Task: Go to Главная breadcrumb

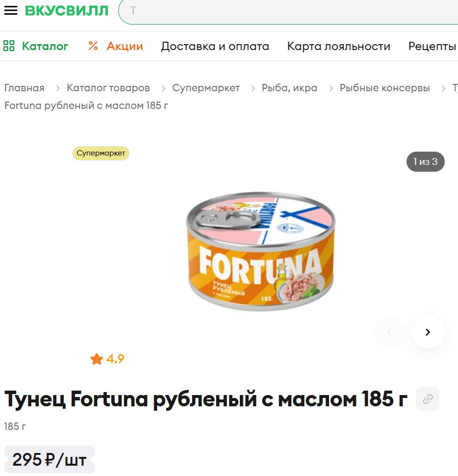Action: (x=24, y=88)
